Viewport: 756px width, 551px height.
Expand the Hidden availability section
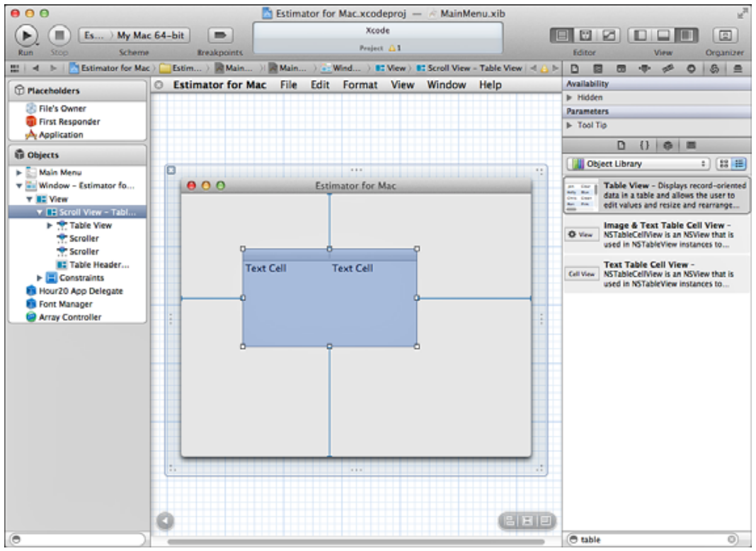[x=569, y=98]
